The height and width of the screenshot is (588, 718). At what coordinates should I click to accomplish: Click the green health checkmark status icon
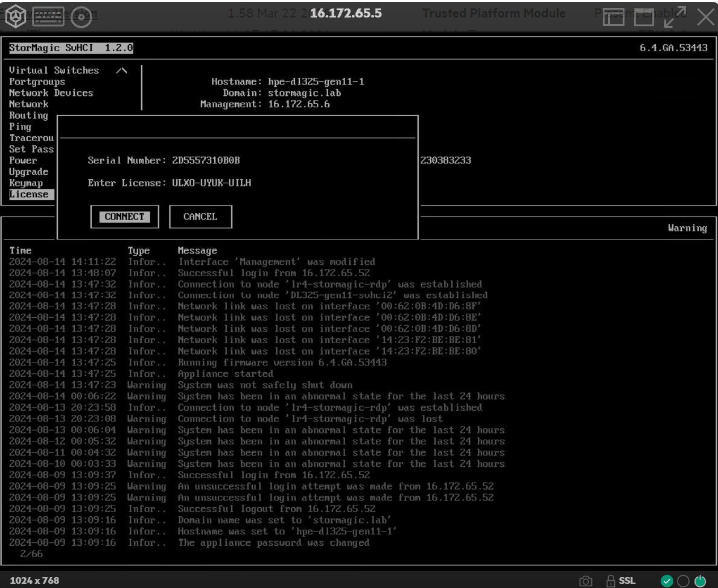(667, 581)
